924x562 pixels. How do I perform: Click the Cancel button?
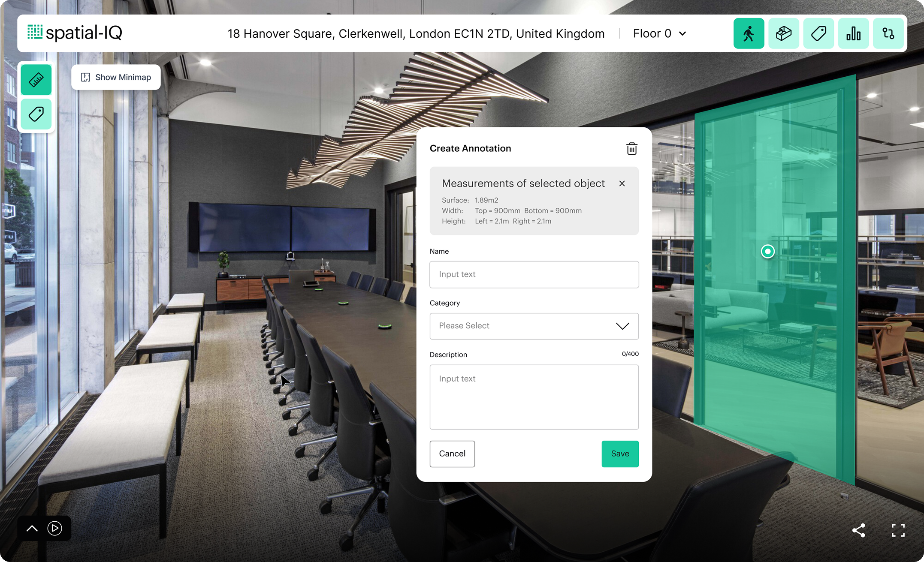(x=452, y=454)
